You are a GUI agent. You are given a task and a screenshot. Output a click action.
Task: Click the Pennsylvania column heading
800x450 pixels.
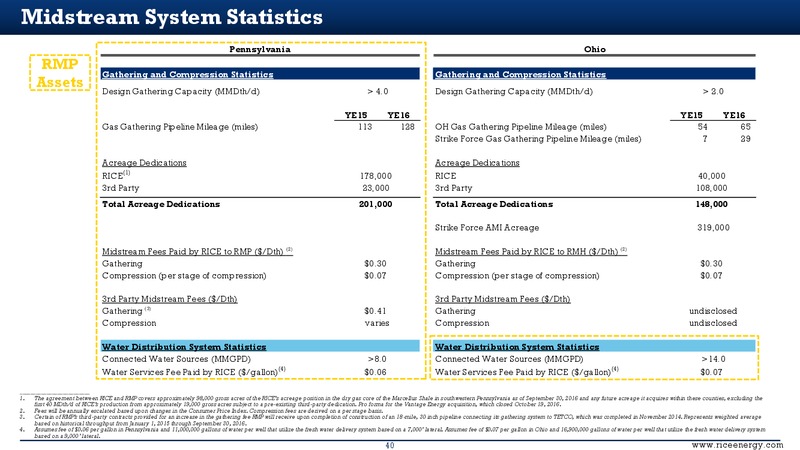tap(260, 49)
